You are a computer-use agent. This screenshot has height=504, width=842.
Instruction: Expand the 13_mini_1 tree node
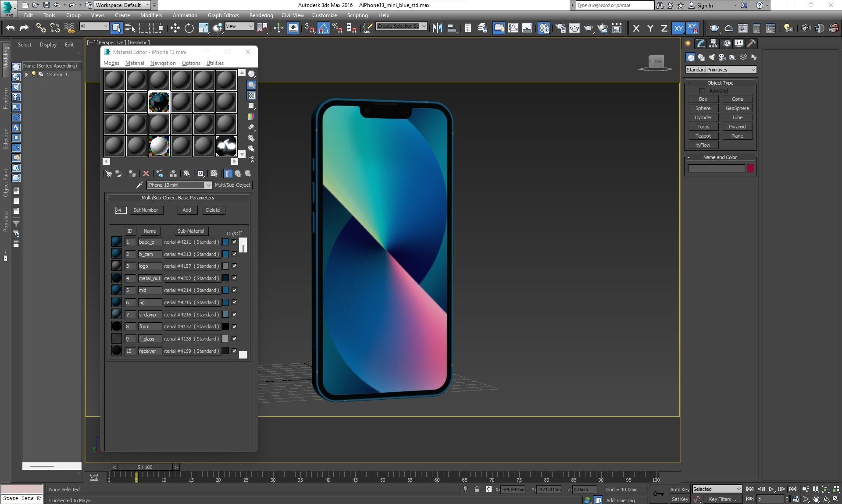[x=26, y=75]
